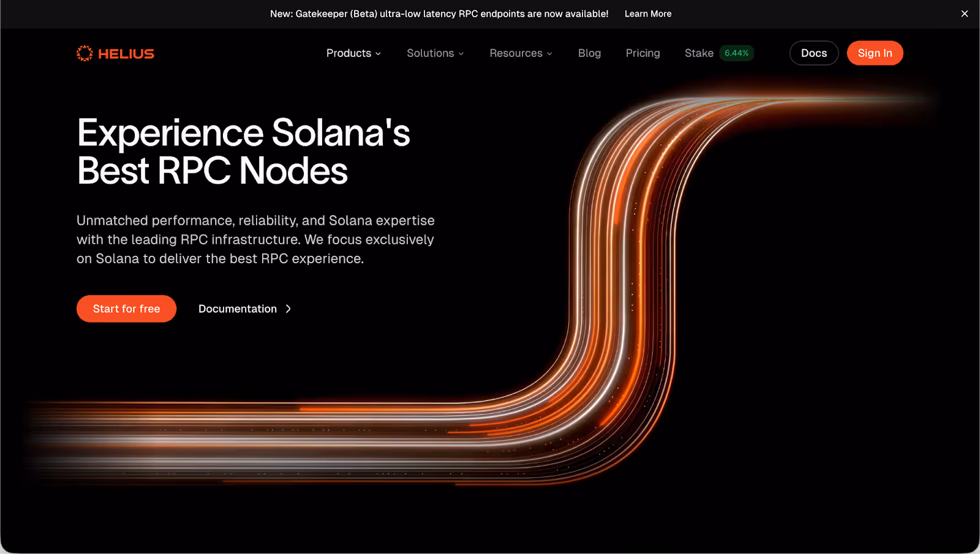Click the HELIUS wordmark text

click(126, 54)
